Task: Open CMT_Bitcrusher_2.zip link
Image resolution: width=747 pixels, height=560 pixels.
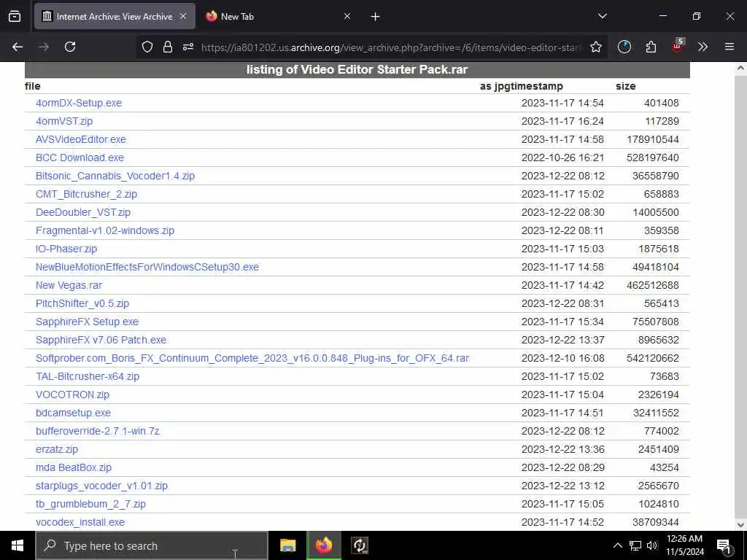Action: click(x=86, y=194)
